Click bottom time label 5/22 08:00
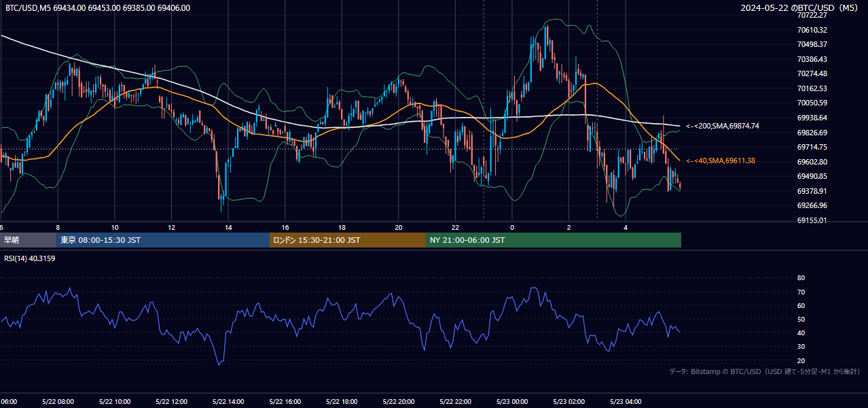 coord(58,401)
